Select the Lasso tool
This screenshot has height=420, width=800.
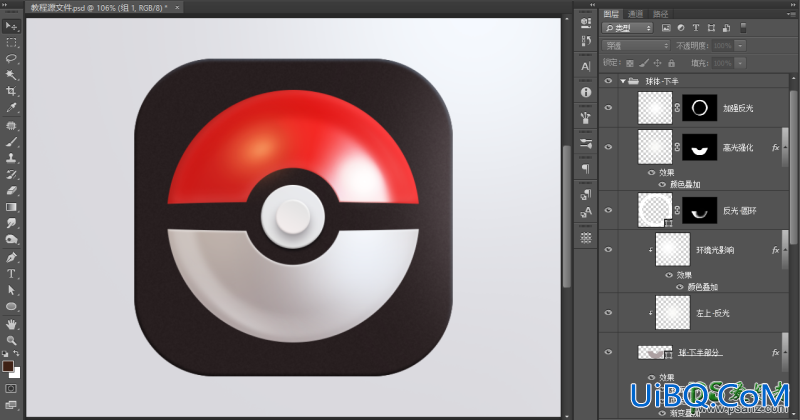11,59
